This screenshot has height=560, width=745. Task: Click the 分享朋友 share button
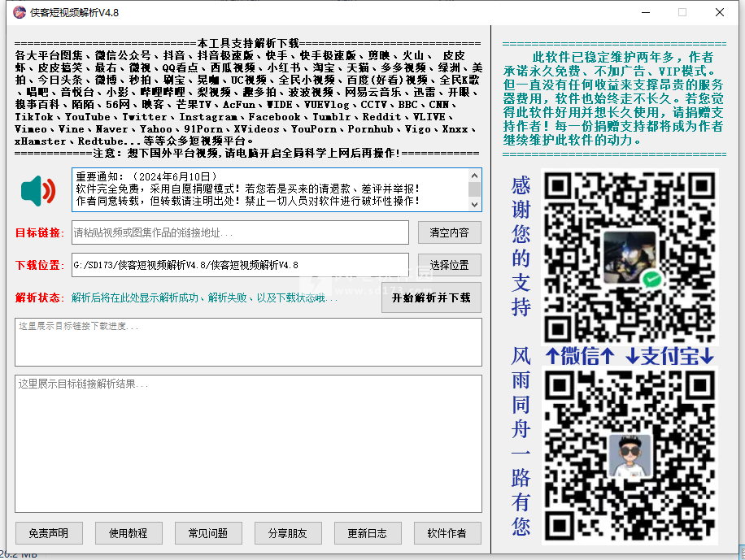tap(288, 533)
